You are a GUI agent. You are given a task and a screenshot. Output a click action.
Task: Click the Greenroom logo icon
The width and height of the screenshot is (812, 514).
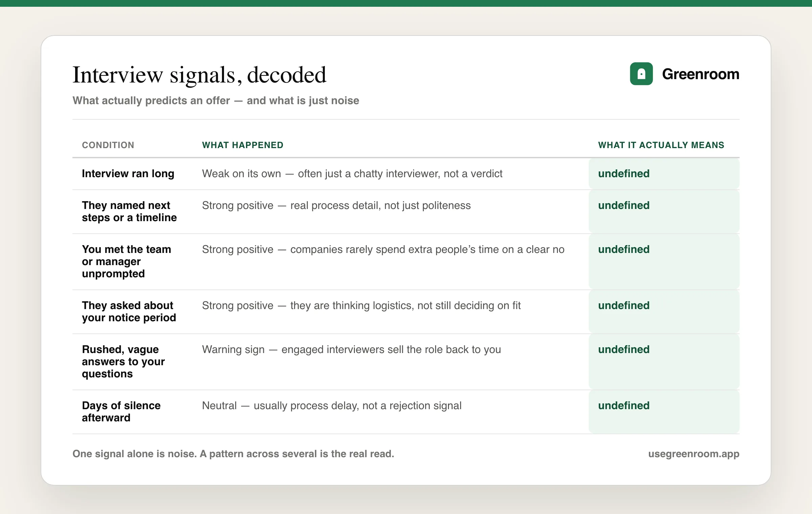coord(641,74)
